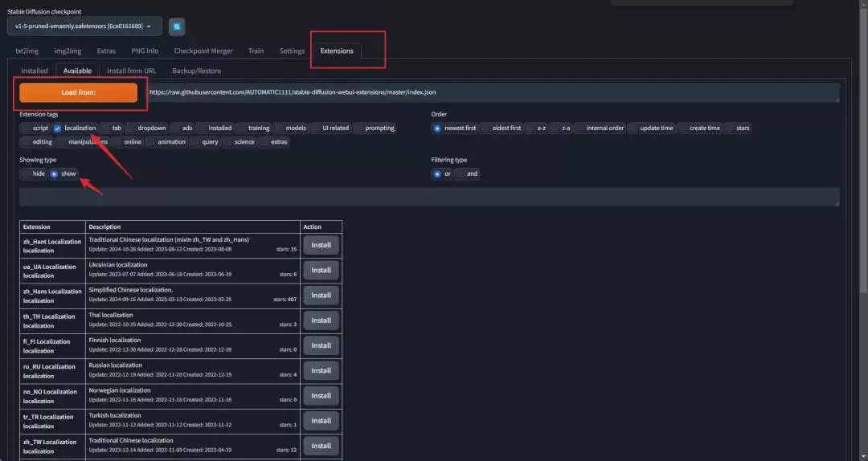Open the txt2img tab
Viewport: 868px width, 461px height.
(28, 51)
